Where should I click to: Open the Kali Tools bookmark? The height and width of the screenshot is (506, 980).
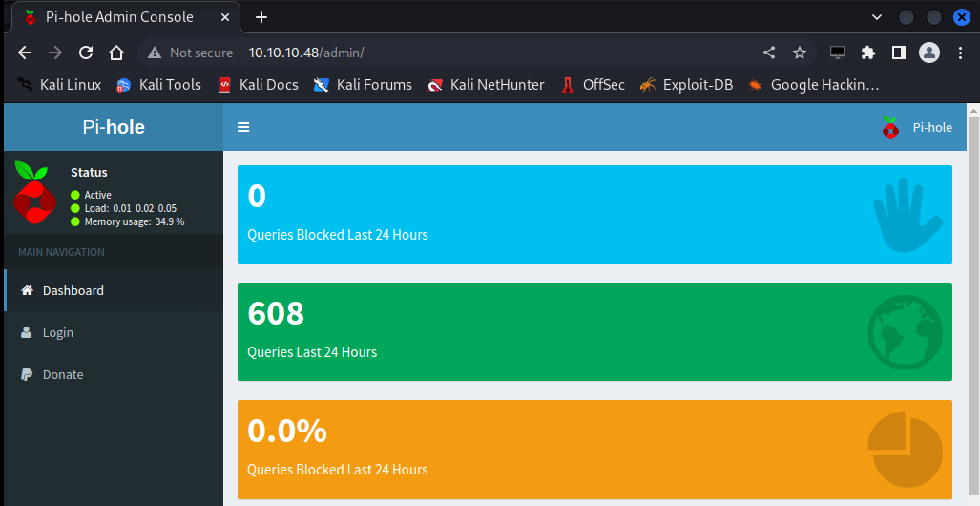[158, 84]
